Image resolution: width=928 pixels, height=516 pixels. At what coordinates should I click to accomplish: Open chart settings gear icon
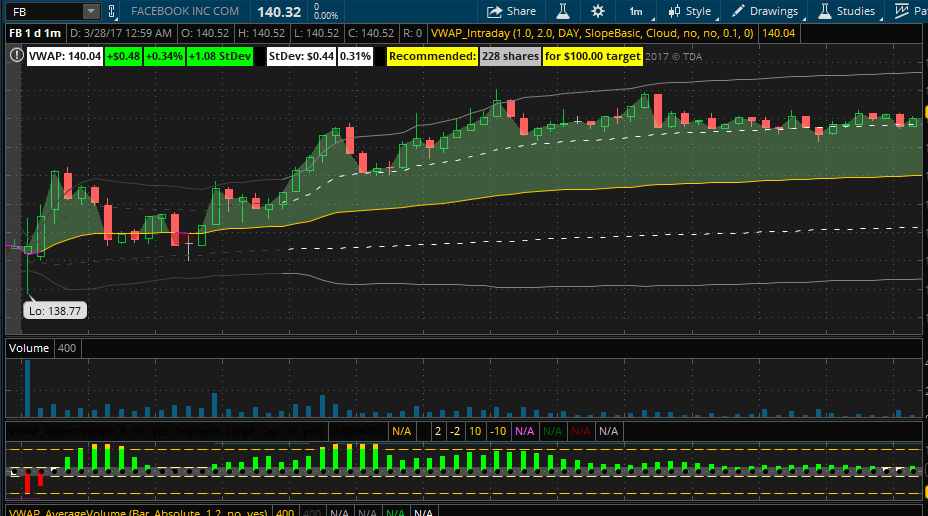pos(598,11)
